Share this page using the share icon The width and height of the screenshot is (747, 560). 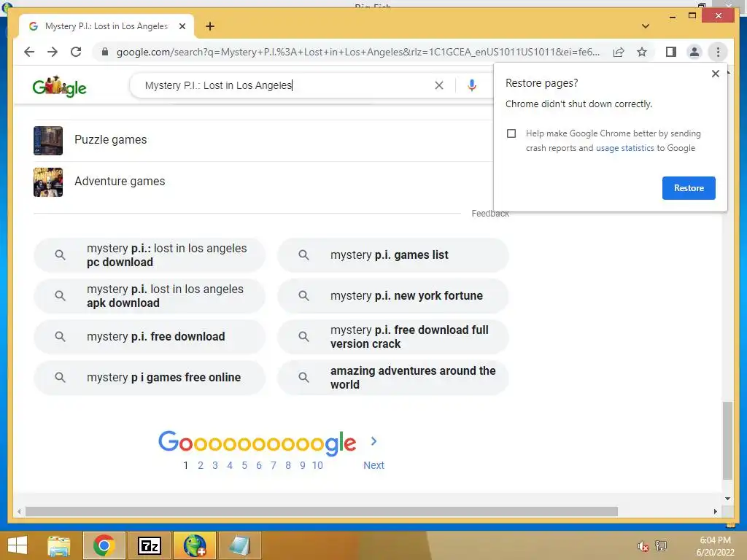(619, 52)
